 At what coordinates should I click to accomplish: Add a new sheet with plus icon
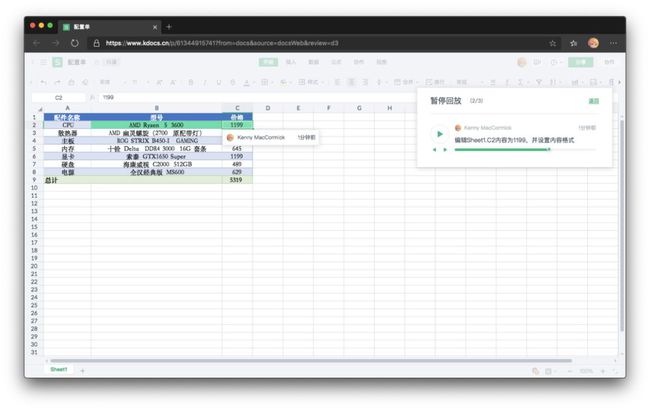pos(82,371)
